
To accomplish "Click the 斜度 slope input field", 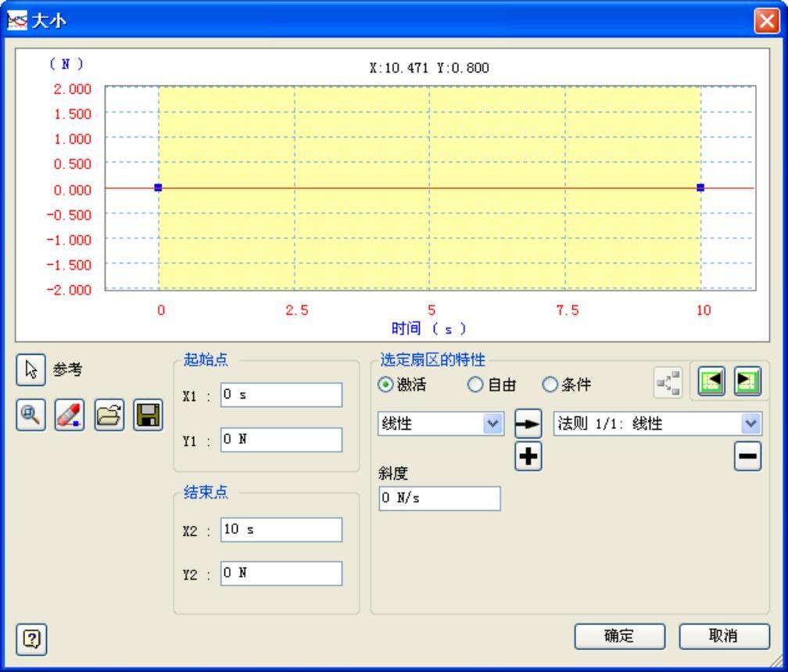I will point(439,499).
